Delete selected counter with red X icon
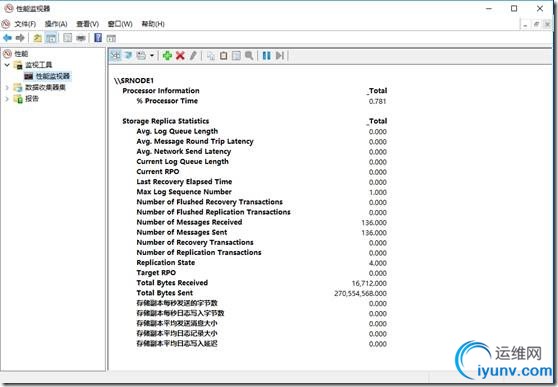The width and height of the screenshot is (558, 387). coord(180,56)
